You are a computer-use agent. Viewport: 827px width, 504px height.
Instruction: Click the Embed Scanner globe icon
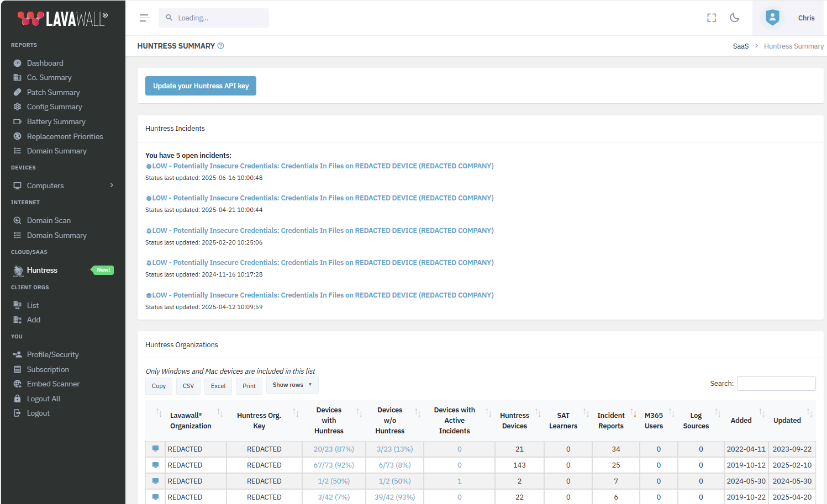[18, 384]
